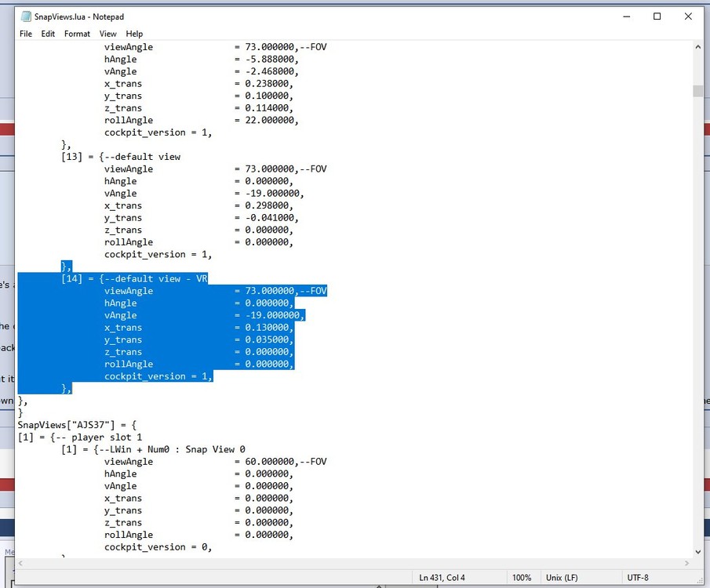The width and height of the screenshot is (710, 588).
Task: Click the line '[14] = {--default view - VR'
Action: click(x=134, y=278)
